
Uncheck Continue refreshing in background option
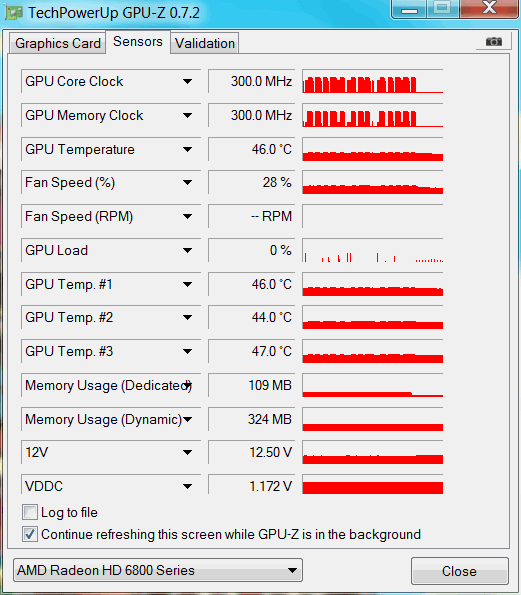point(30,534)
